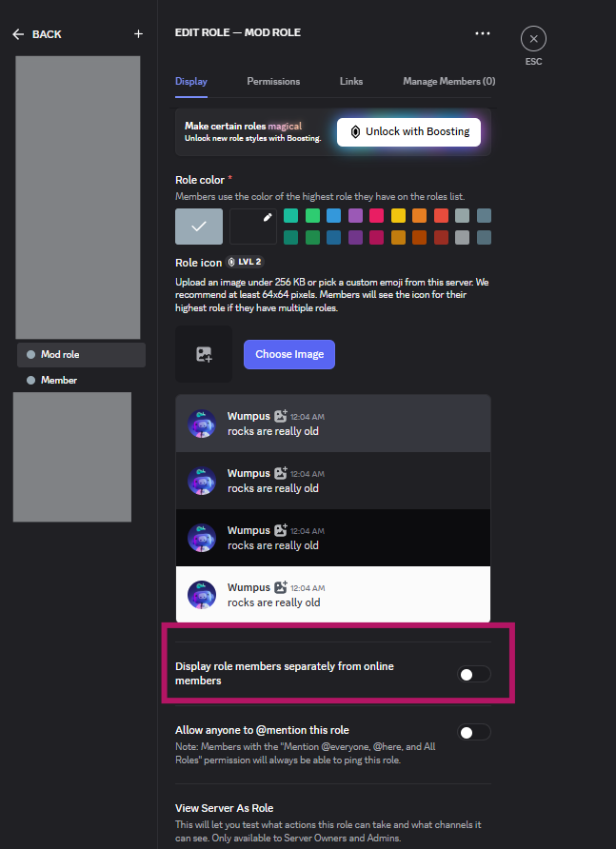Pick the dark magenta swatch in bottom row
The width and height of the screenshot is (616, 849).
tap(376, 237)
